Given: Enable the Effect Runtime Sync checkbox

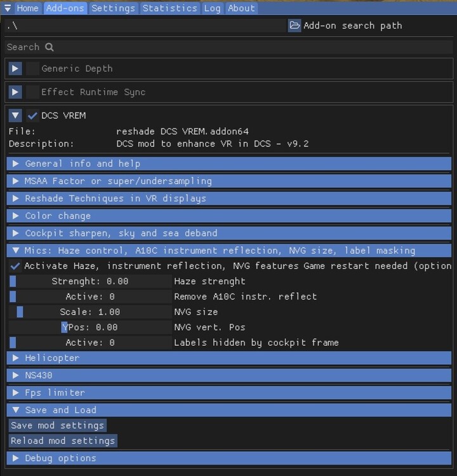Looking at the screenshot, I should [x=32, y=92].
